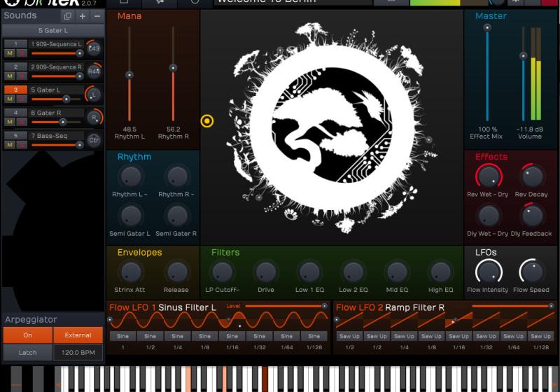Click the Rhythm R - knob
560x392 pixels.
(177, 176)
